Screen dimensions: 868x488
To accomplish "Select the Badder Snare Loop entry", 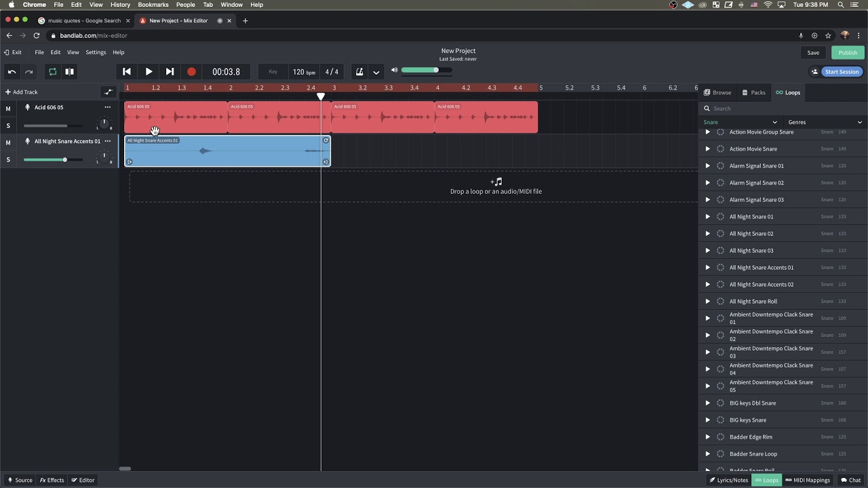I will [x=753, y=454].
